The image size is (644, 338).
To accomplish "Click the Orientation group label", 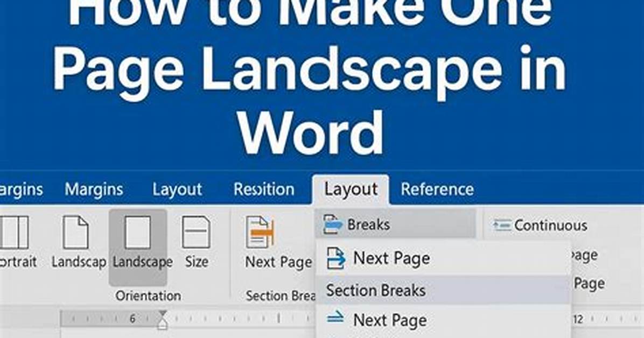I will pos(148,295).
